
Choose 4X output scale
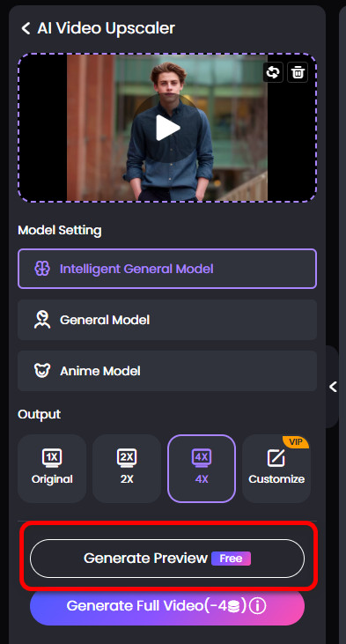click(202, 468)
